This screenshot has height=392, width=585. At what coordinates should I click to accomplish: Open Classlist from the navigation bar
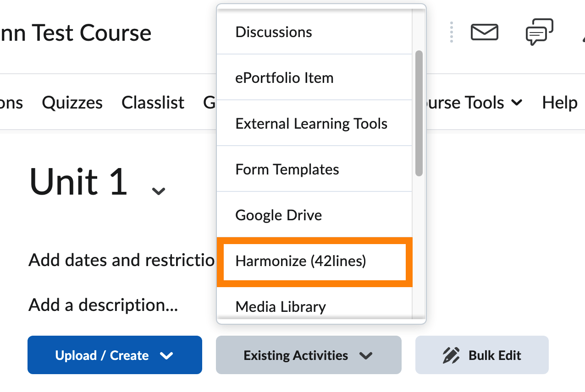coord(153,103)
